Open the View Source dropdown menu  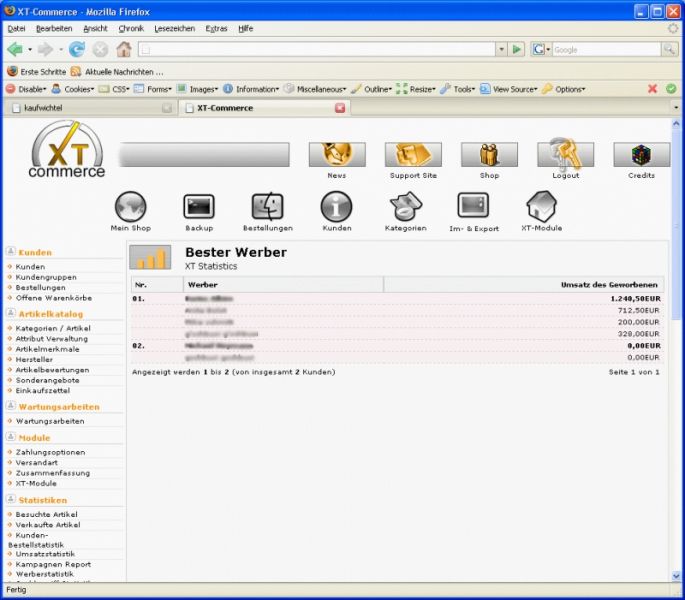point(509,89)
